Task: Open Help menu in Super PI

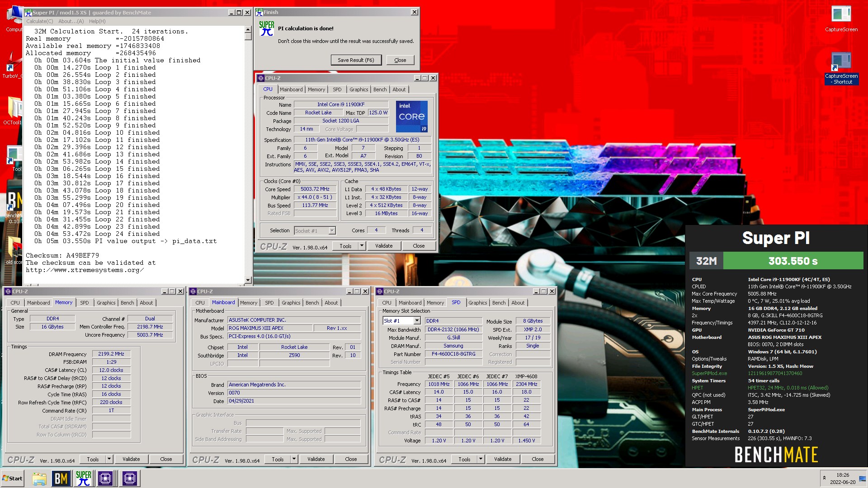Action: pyautogui.click(x=97, y=21)
